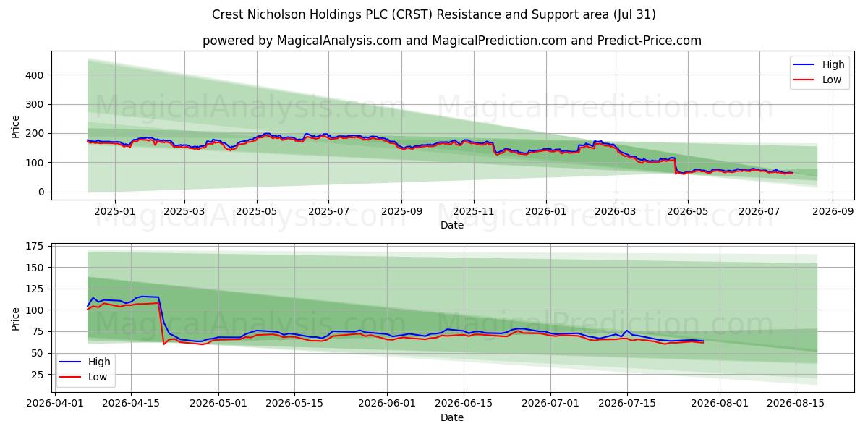This screenshot has width=868, height=434.
Task: Click the '100' y-axis tick on top chart
Action: pos(36,163)
